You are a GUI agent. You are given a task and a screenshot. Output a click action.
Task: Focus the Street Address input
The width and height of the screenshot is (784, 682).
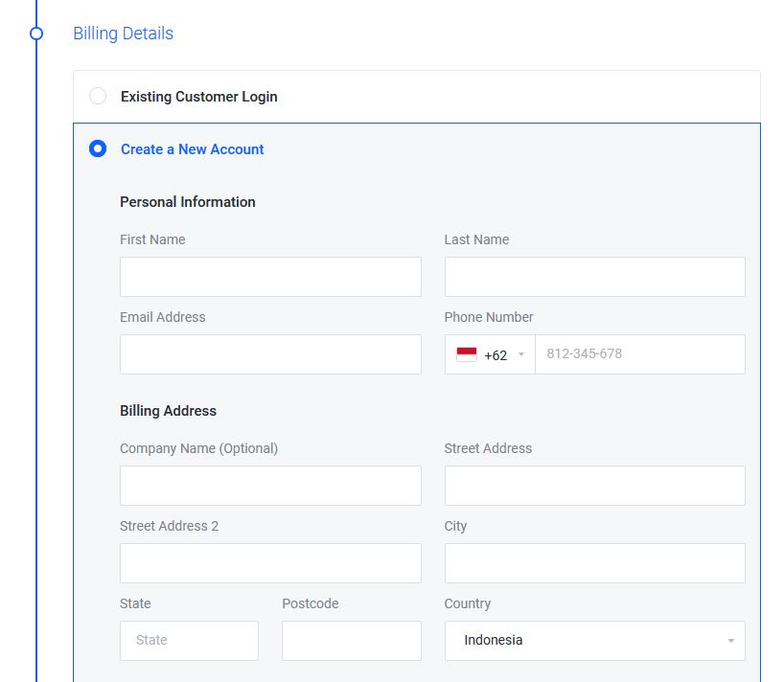tap(594, 485)
